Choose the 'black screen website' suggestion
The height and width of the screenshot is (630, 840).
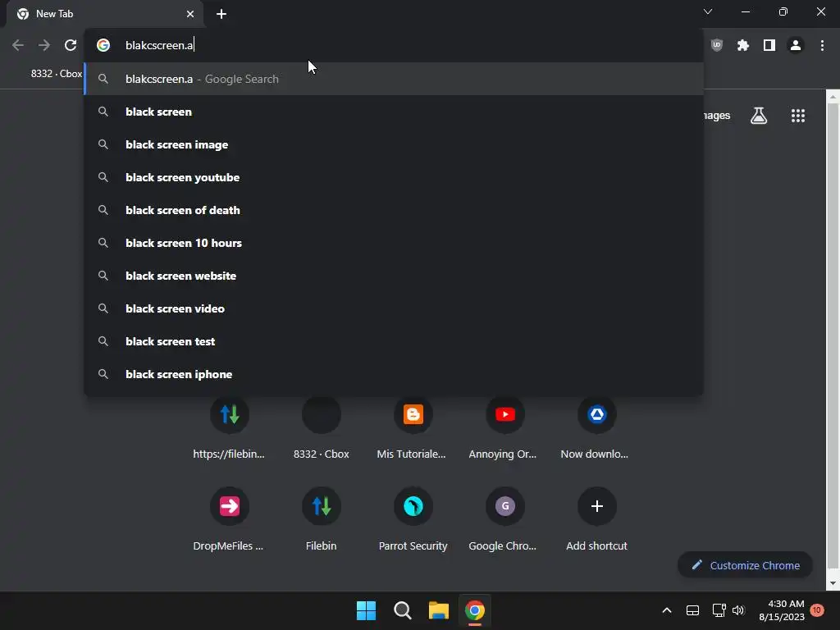(394, 276)
